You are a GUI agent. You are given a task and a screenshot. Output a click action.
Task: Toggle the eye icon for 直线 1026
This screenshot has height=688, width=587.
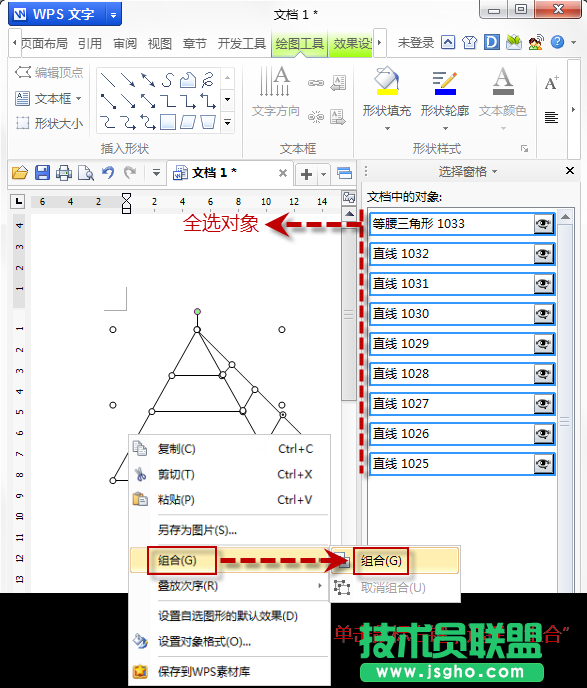(x=543, y=434)
